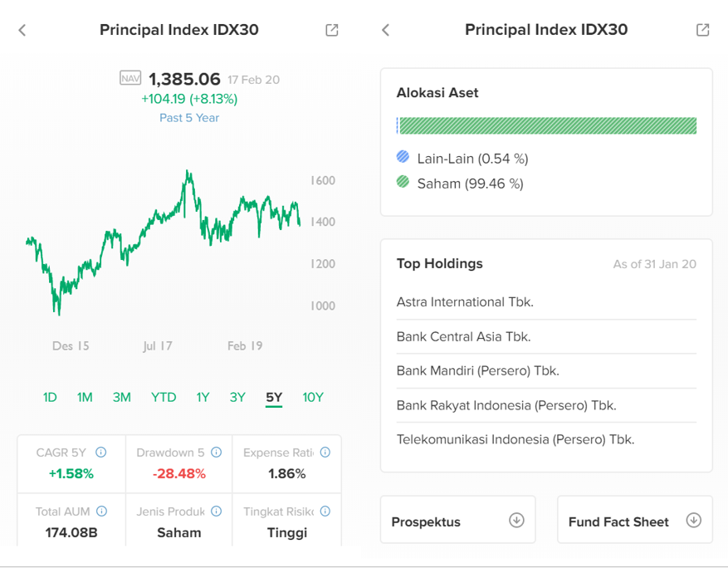728x568 pixels.
Task: Go back using left panel back arrow
Action: 22,30
